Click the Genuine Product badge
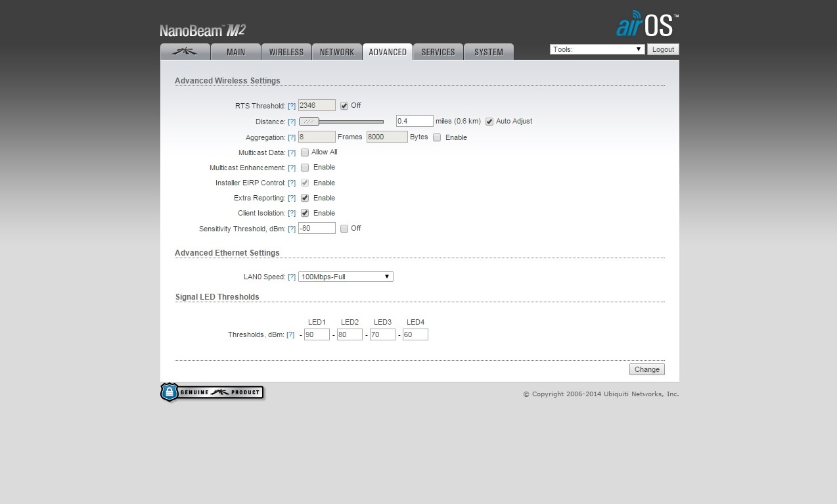The height and width of the screenshot is (504, 837). tap(212, 392)
